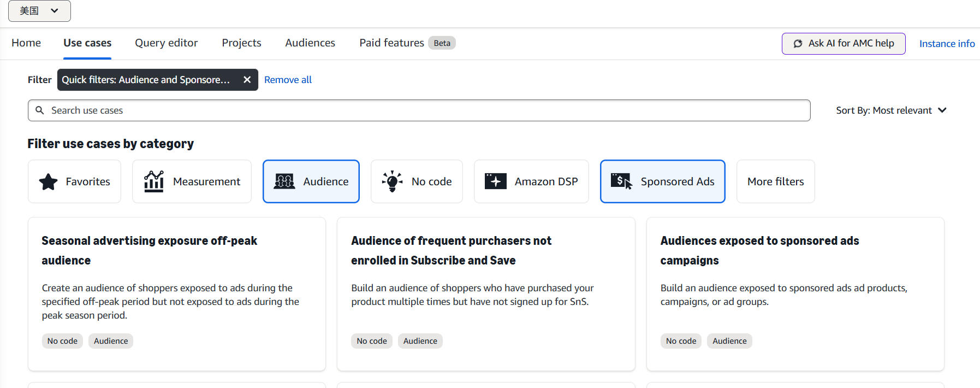This screenshot has width=980, height=388.
Task: Toggle off the Audience category filter
Action: 311,181
